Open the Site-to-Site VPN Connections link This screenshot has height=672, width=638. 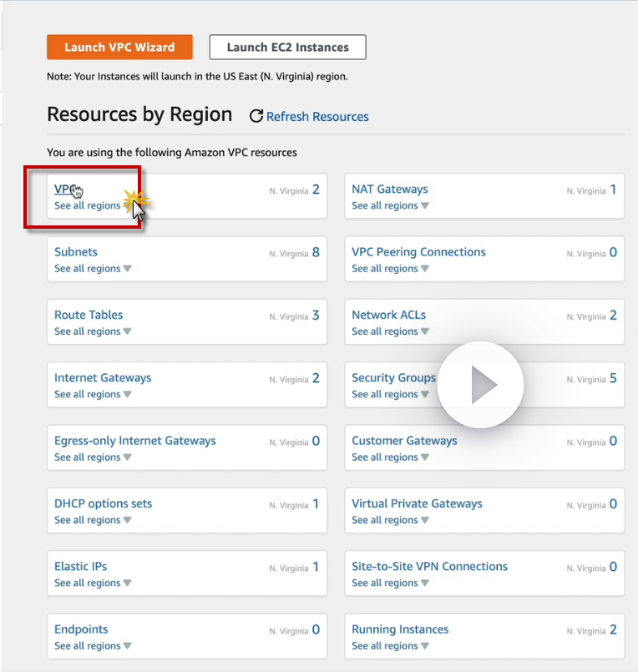(x=429, y=567)
